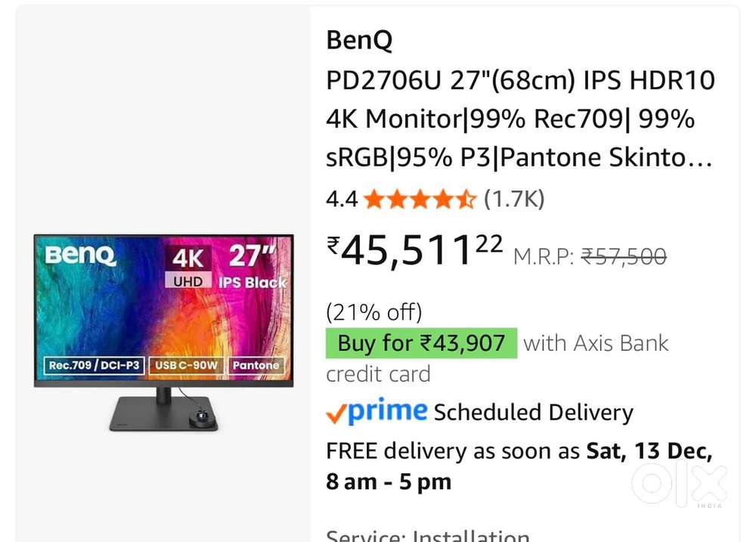Click the Pantone badge on monitor image
This screenshot has height=542, width=756.
[x=256, y=366]
